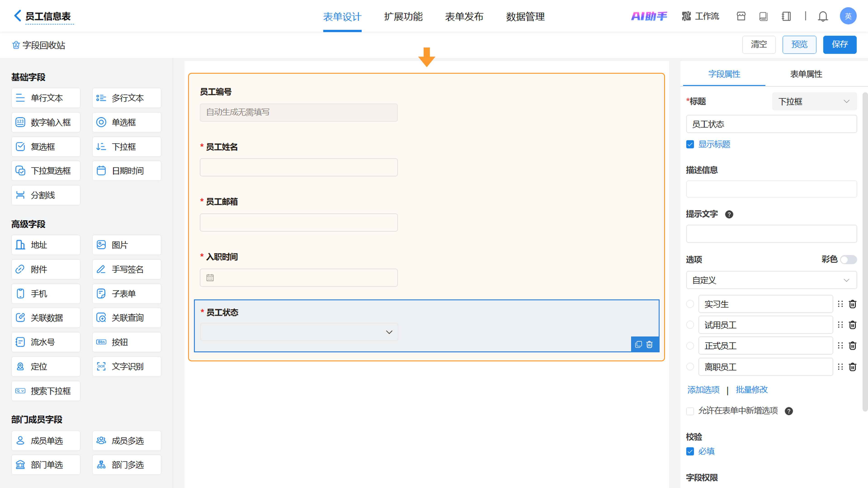Click the 添加选项 link
The image size is (868, 488).
pyautogui.click(x=703, y=390)
